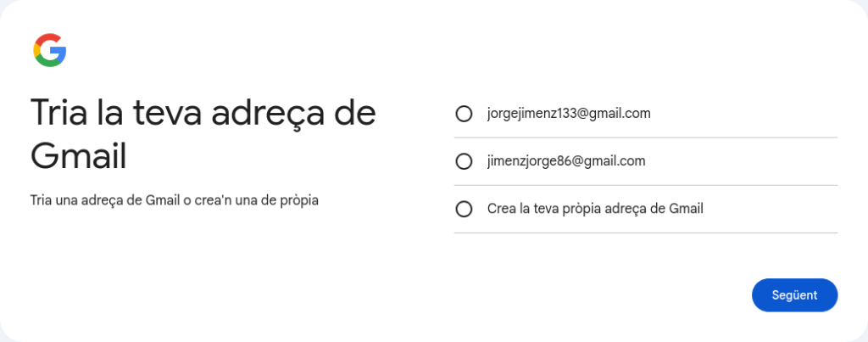Click the jorgejimenz133@gmail.com address label
The height and width of the screenshot is (342, 868).
coord(569,113)
